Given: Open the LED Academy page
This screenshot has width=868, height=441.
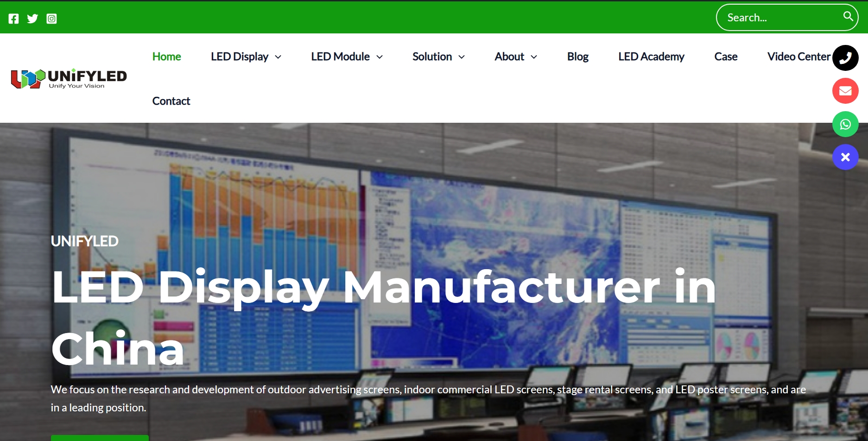Looking at the screenshot, I should tap(651, 57).
